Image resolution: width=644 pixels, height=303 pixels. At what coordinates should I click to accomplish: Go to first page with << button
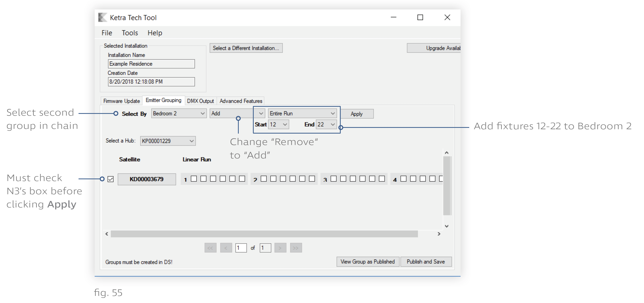pyautogui.click(x=210, y=248)
